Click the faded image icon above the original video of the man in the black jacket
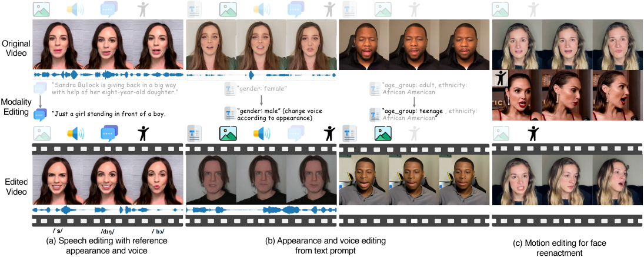 click(383, 9)
